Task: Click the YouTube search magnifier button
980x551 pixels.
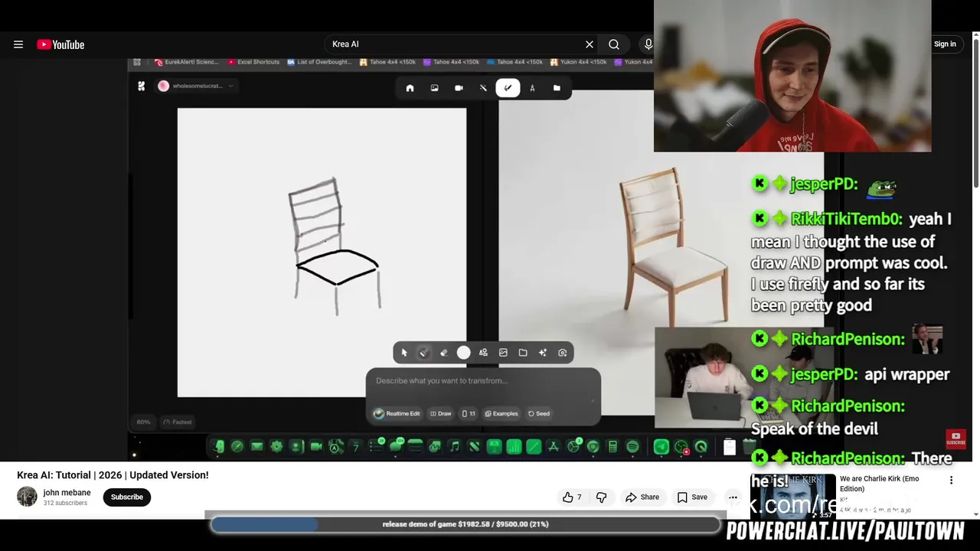Action: [x=614, y=44]
